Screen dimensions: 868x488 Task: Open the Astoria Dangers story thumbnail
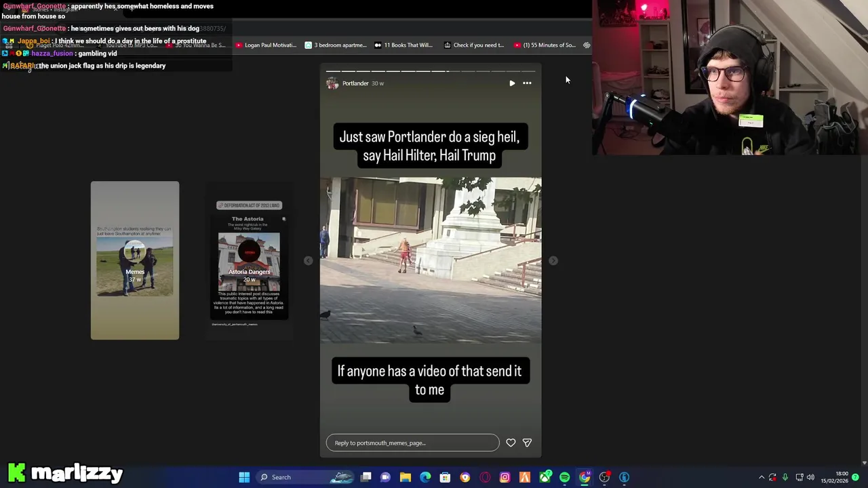click(x=249, y=260)
